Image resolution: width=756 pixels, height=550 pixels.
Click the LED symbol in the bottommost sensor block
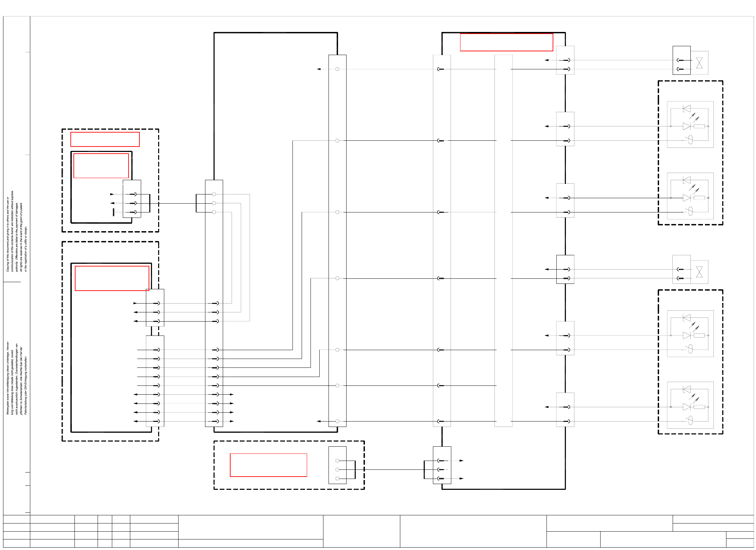pos(687,407)
